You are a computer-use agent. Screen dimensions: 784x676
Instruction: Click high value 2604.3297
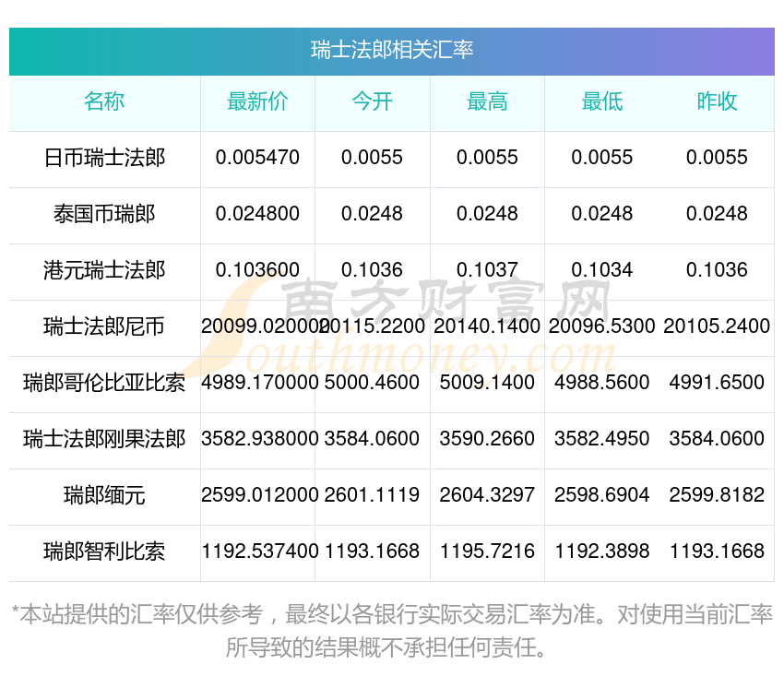[x=487, y=495]
